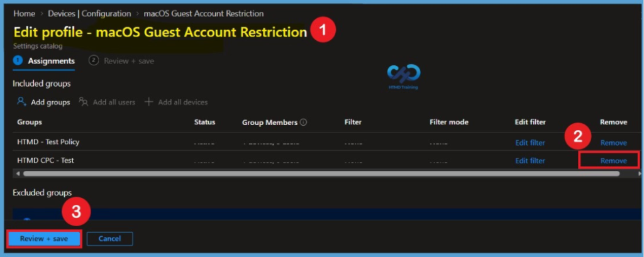Remove the HTMD CPC - Test group

pyautogui.click(x=614, y=160)
